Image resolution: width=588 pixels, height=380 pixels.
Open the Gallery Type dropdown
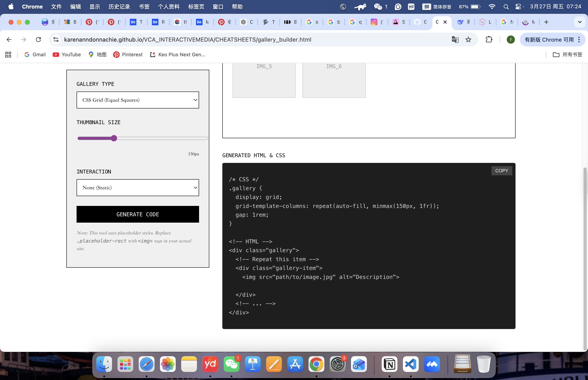click(138, 100)
